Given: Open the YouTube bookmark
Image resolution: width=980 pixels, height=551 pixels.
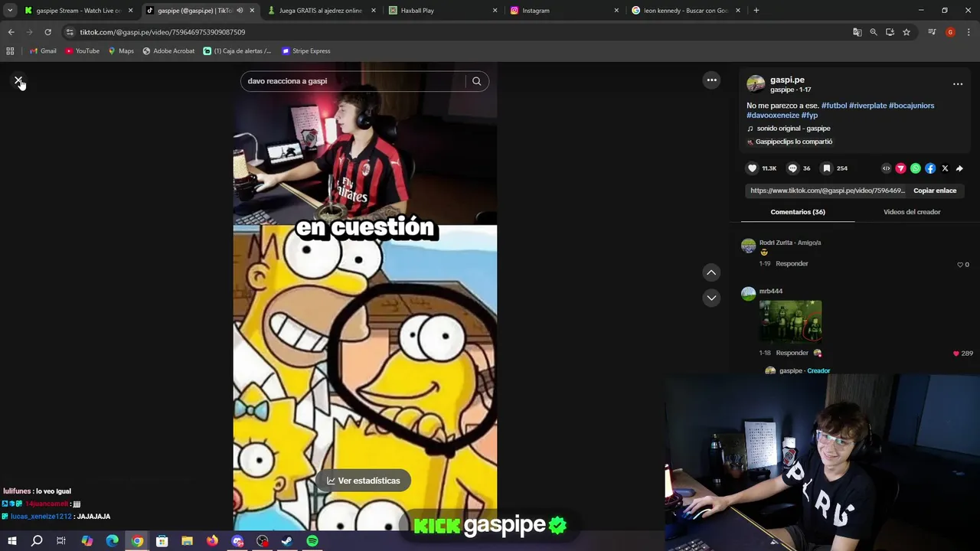Looking at the screenshot, I should pyautogui.click(x=82, y=51).
